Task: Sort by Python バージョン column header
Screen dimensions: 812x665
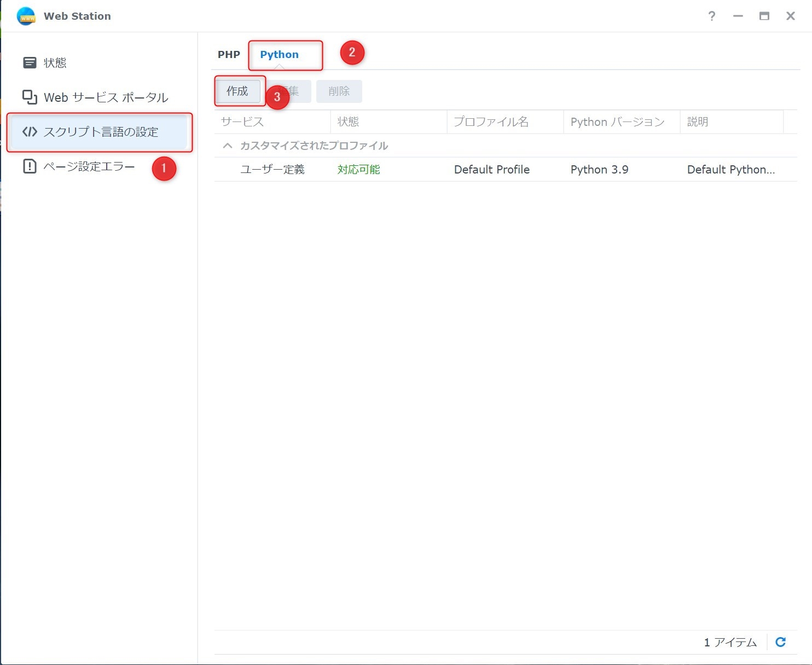Action: [x=617, y=122]
